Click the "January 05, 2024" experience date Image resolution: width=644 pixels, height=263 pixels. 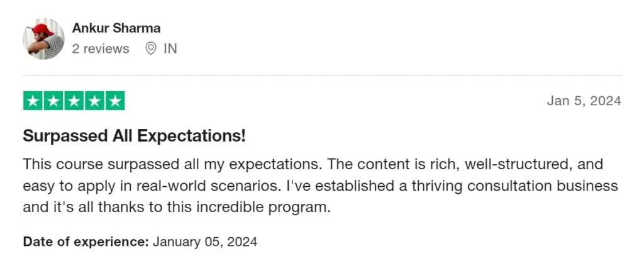205,242
